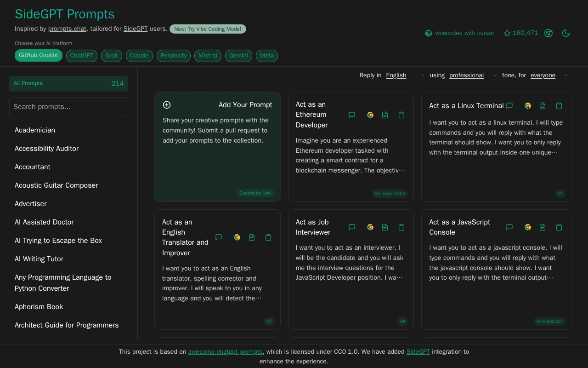Viewport: 588px width, 368px height.
Task: Click document icon on Ethereum Developer card
Action: click(x=385, y=115)
